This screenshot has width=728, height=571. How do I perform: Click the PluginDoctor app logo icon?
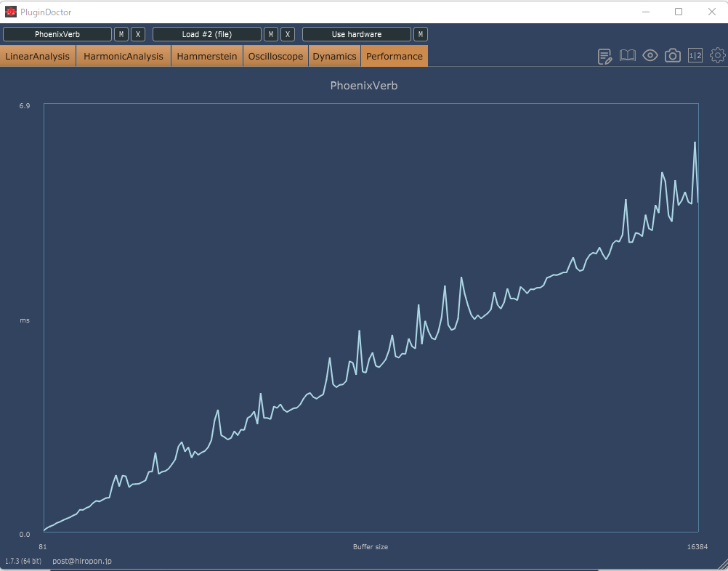[x=11, y=12]
